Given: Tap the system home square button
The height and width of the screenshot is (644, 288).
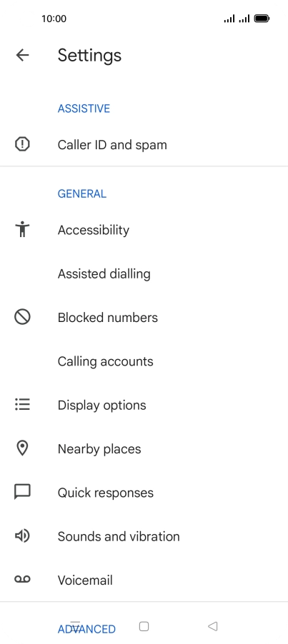Looking at the screenshot, I should [144, 626].
